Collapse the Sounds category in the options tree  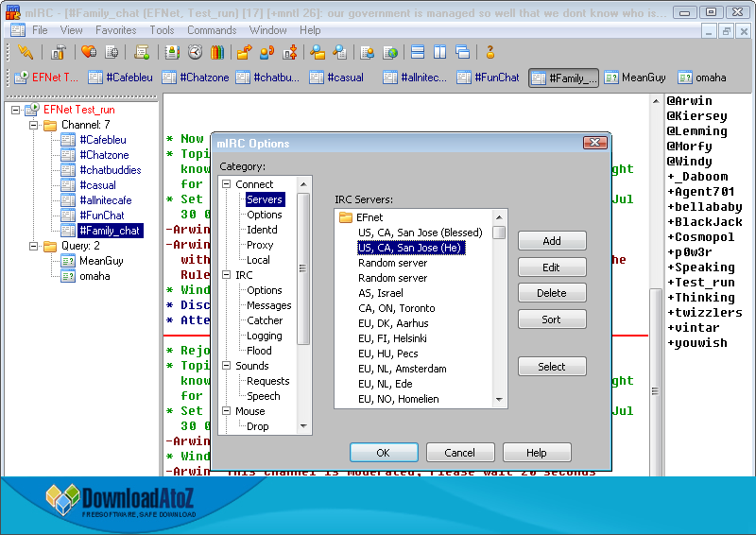[x=227, y=366]
